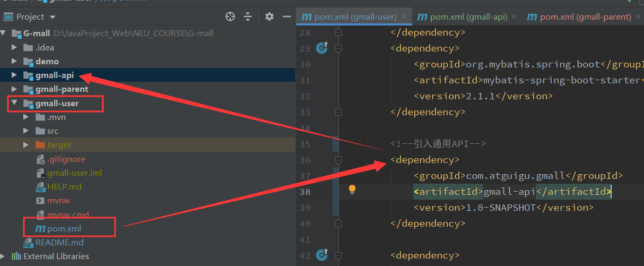Expand External Libraries node arrow
This screenshot has width=644, height=266.
(x=4, y=256)
